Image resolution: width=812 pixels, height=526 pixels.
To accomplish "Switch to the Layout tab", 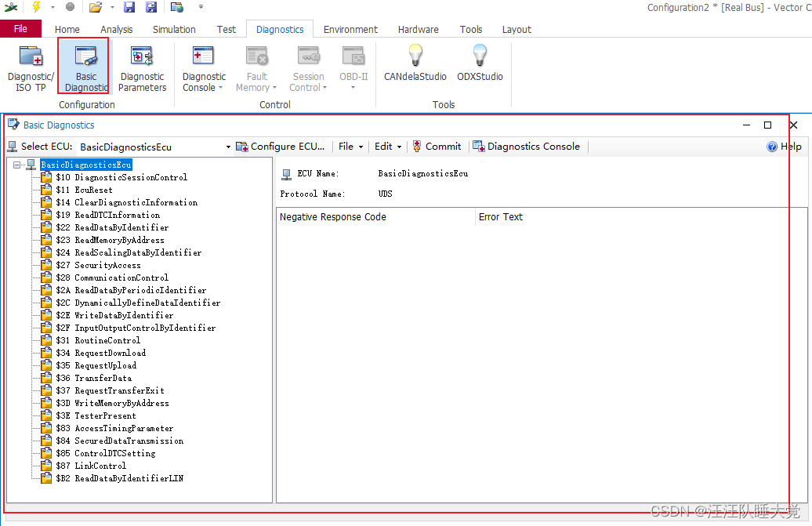I will (517, 30).
